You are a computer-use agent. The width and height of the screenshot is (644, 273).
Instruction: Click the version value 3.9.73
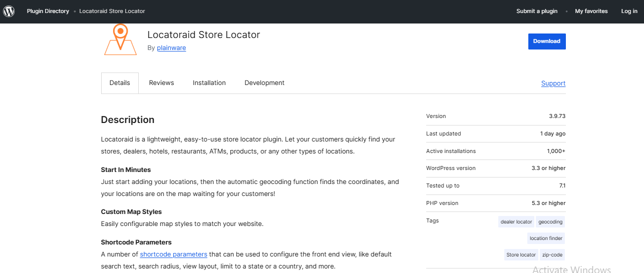557,116
